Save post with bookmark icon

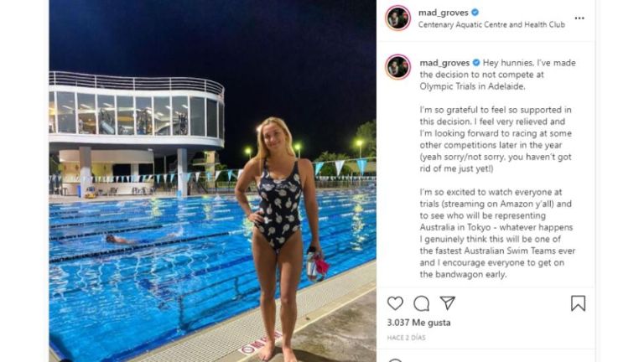pyautogui.click(x=578, y=303)
